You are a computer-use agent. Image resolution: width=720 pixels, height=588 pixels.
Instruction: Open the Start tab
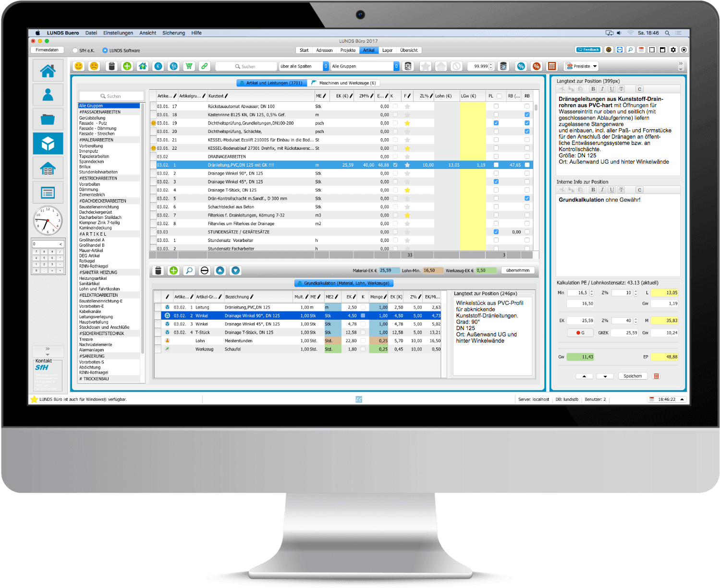click(x=304, y=50)
